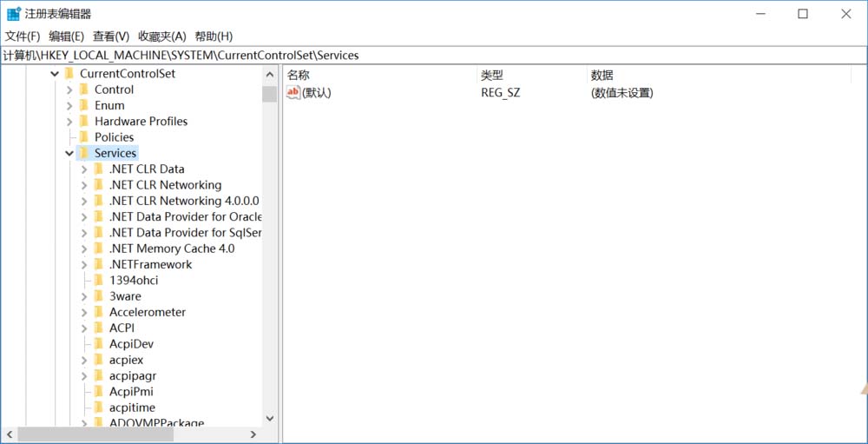Expand the Enum key
The width and height of the screenshot is (868, 444).
[69, 105]
